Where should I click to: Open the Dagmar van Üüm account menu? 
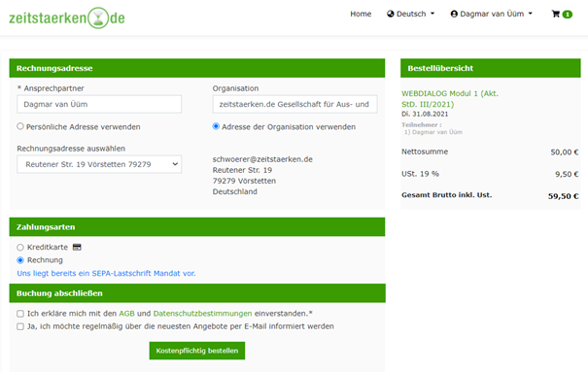[491, 14]
